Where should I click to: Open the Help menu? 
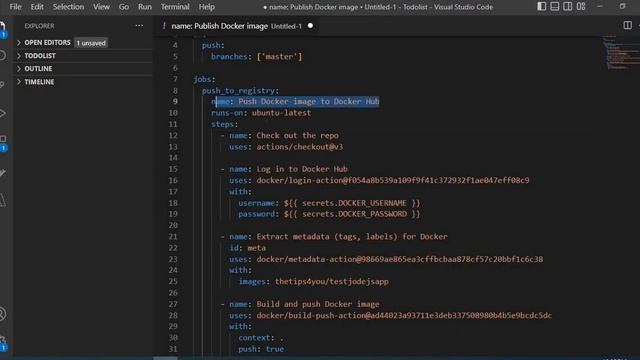207,7
